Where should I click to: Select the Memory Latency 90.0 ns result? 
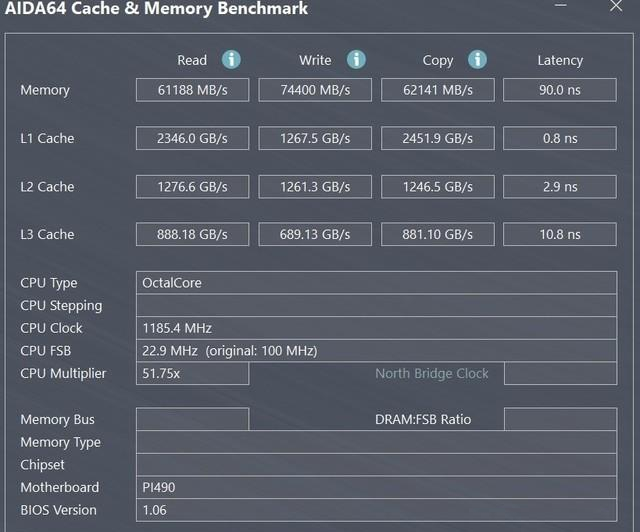click(x=560, y=90)
